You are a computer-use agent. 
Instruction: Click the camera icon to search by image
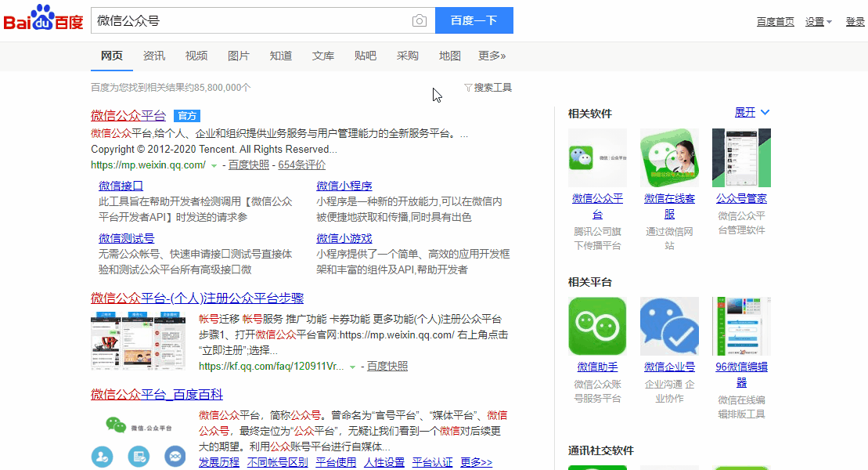(x=420, y=20)
